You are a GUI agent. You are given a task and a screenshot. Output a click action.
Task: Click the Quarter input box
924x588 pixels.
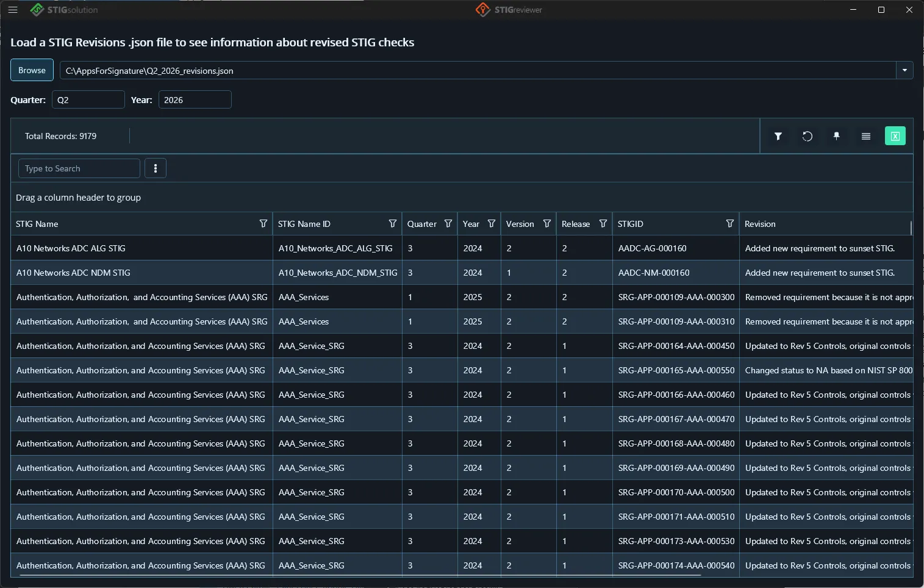[88, 99]
